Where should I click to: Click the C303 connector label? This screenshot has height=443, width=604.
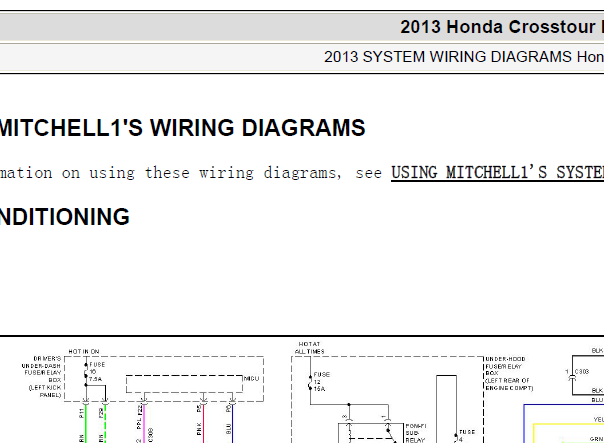[x=582, y=372]
